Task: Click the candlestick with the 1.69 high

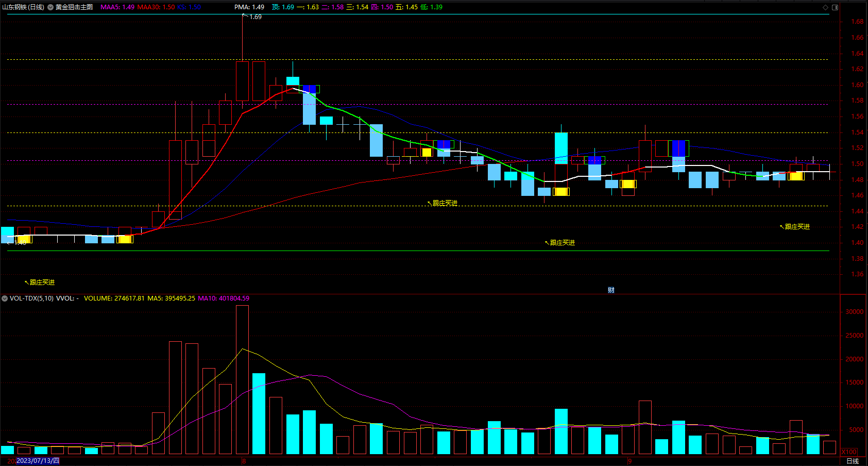Action: [x=242, y=81]
